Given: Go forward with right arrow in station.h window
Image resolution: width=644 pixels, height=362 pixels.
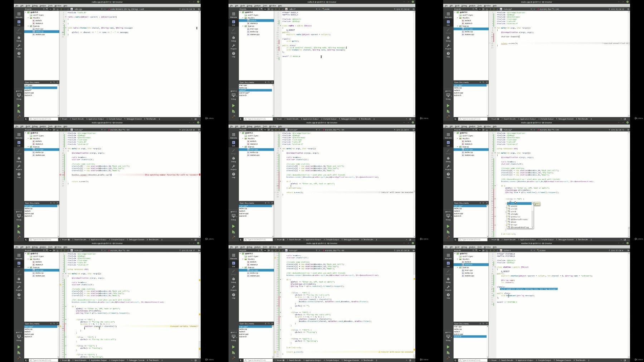Looking at the screenshot, I should [x=493, y=250].
